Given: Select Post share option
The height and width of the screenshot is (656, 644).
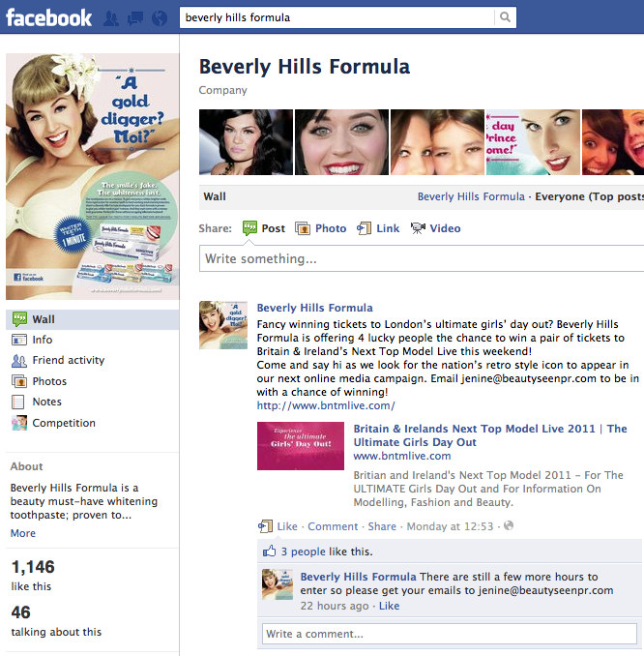Looking at the screenshot, I should pyautogui.click(x=274, y=228).
